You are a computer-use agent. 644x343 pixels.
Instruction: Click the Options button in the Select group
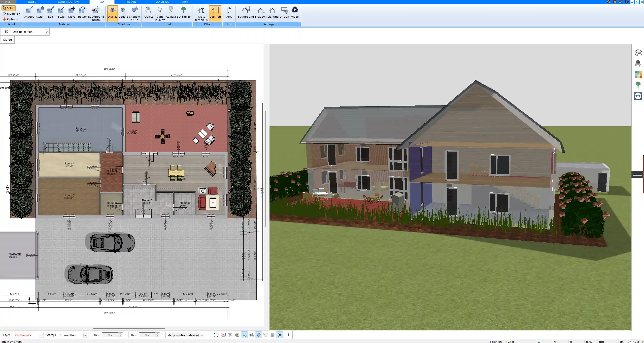click(11, 19)
